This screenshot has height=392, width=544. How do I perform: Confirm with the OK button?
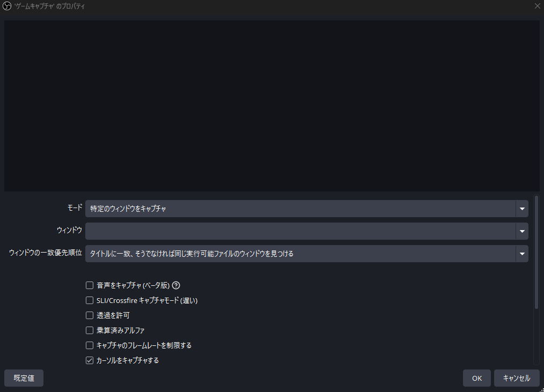(477, 378)
